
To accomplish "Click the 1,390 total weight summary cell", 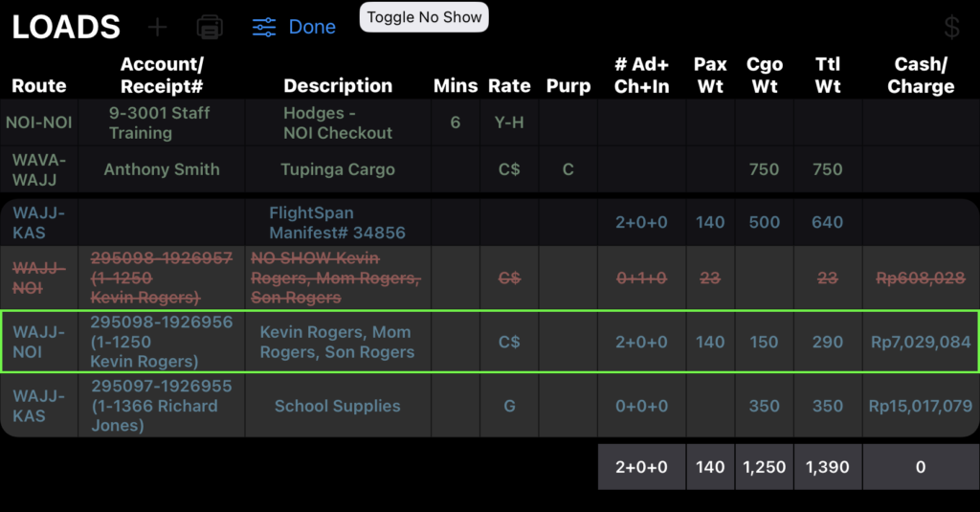I will (827, 467).
